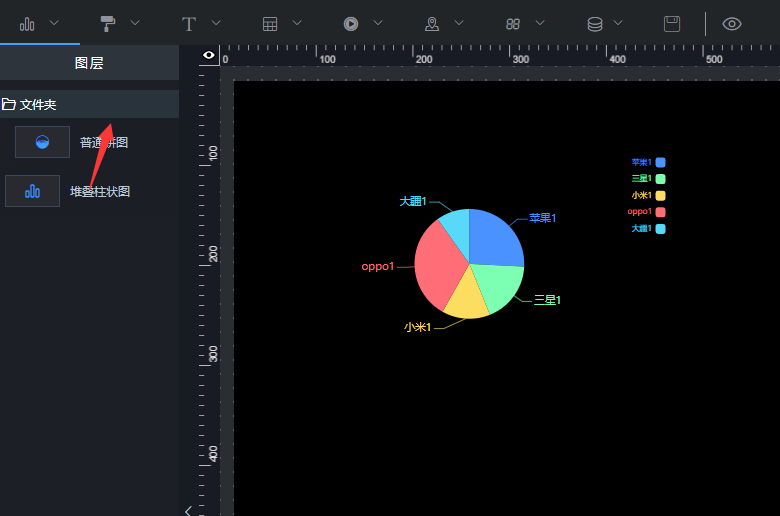Expand the chart components dropdown arrow
This screenshot has height=516, width=780.
click(54, 23)
